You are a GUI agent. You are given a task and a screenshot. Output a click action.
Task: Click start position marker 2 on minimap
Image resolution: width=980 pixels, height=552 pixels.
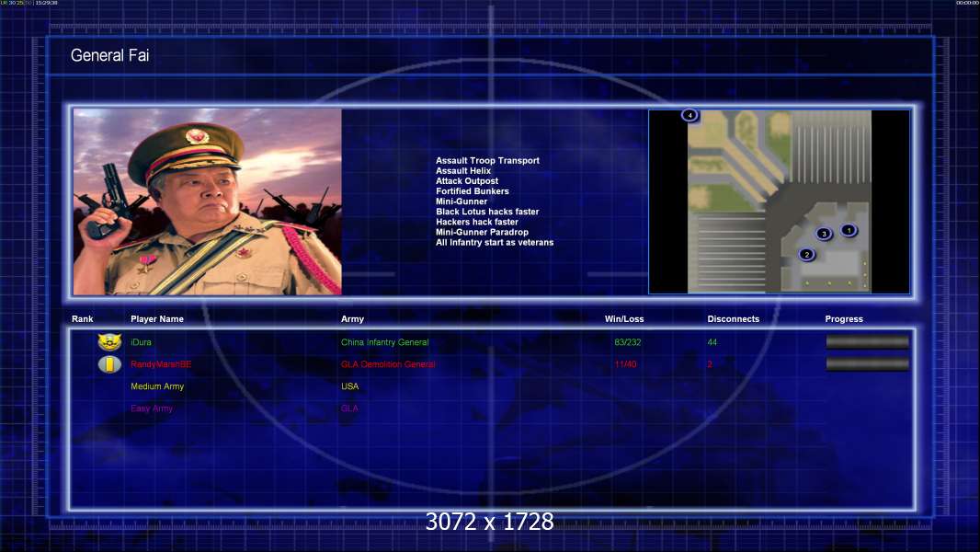pos(806,255)
